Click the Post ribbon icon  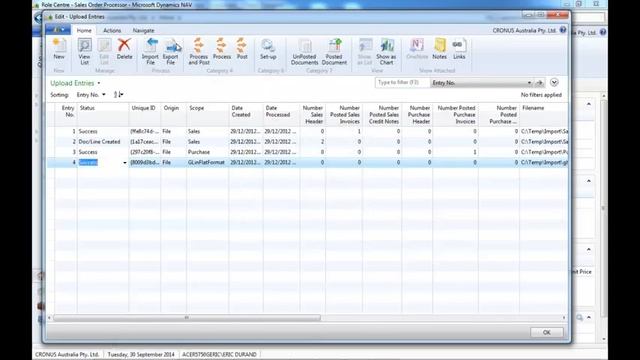(242, 49)
